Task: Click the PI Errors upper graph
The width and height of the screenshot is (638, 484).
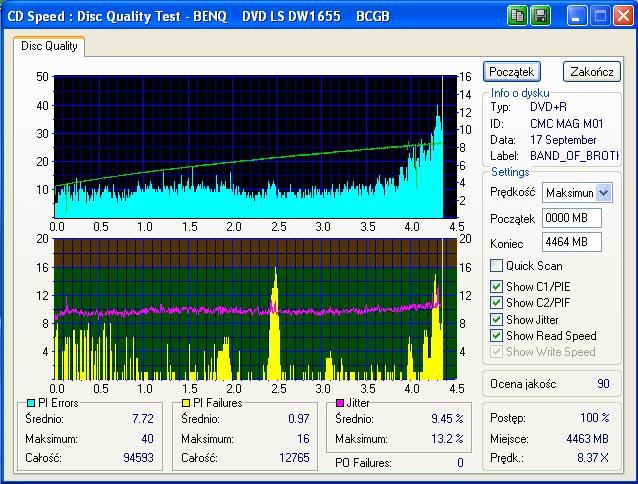Action: pyautogui.click(x=255, y=147)
